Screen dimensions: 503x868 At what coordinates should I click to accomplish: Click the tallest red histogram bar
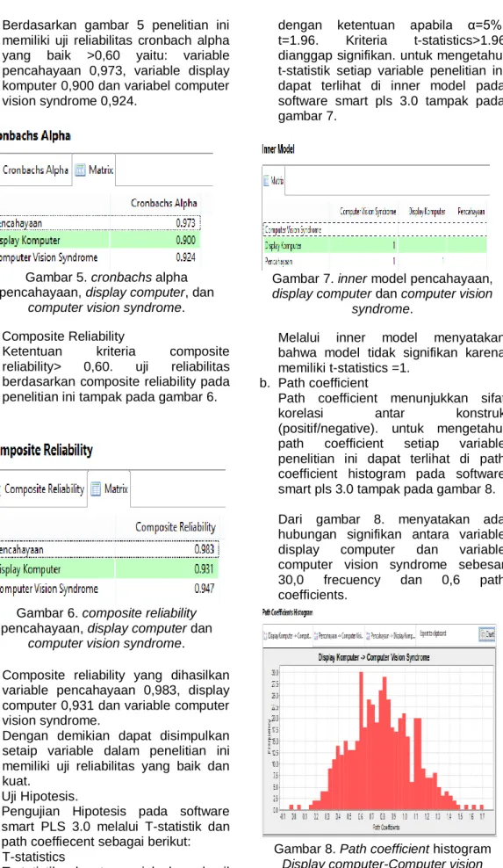(362, 741)
